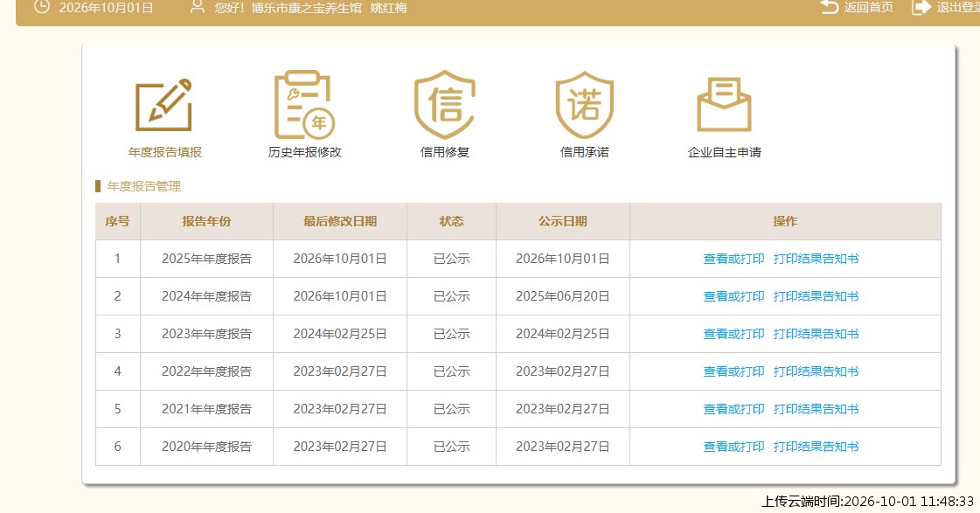View or print the 2020年年度报告
This screenshot has height=513, width=980.
pyautogui.click(x=733, y=446)
